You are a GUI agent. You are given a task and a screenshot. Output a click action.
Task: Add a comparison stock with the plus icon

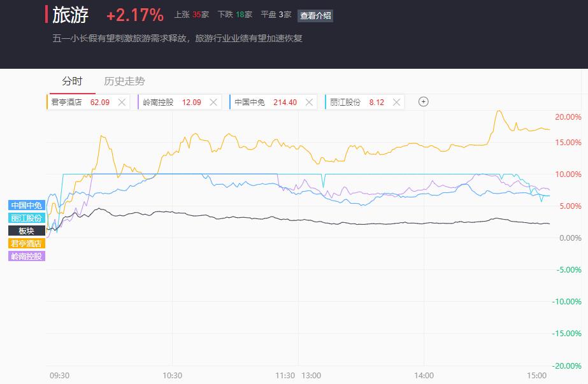tap(424, 102)
